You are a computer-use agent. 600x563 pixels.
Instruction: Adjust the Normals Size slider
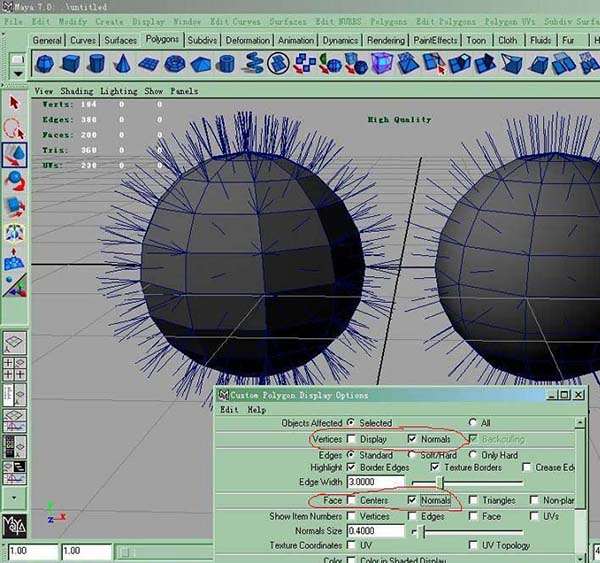click(423, 531)
